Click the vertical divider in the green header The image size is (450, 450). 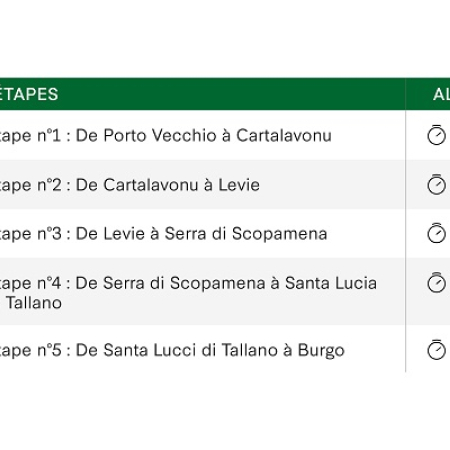[406, 94]
